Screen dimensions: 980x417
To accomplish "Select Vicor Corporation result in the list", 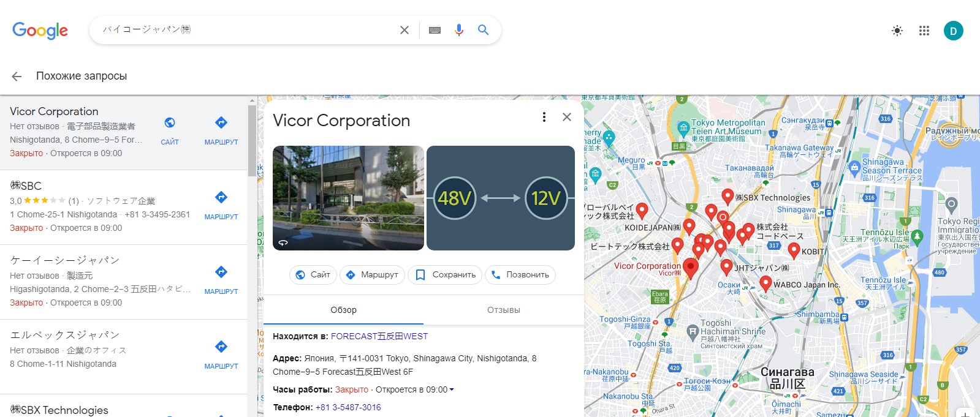I will pyautogui.click(x=124, y=133).
